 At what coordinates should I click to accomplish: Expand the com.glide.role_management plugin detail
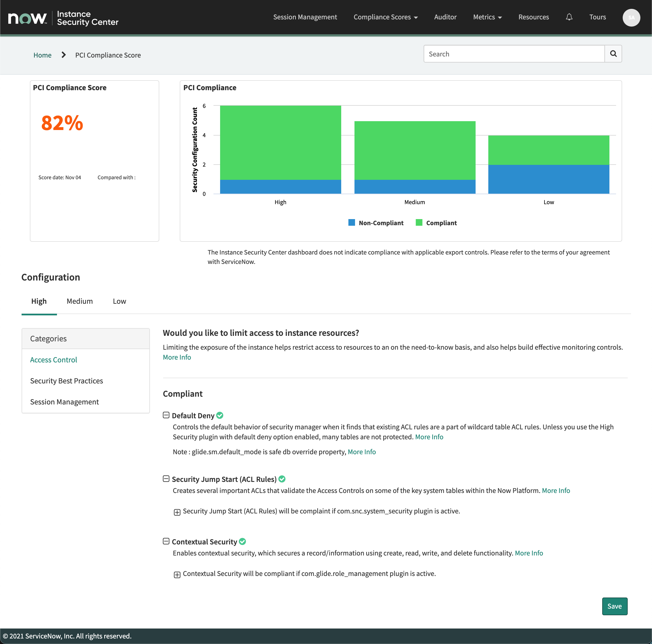(x=177, y=575)
